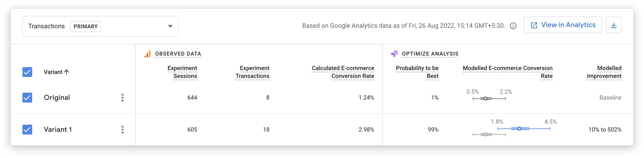
Task: Uncheck the Variant 1 checkbox
Action: [27, 130]
